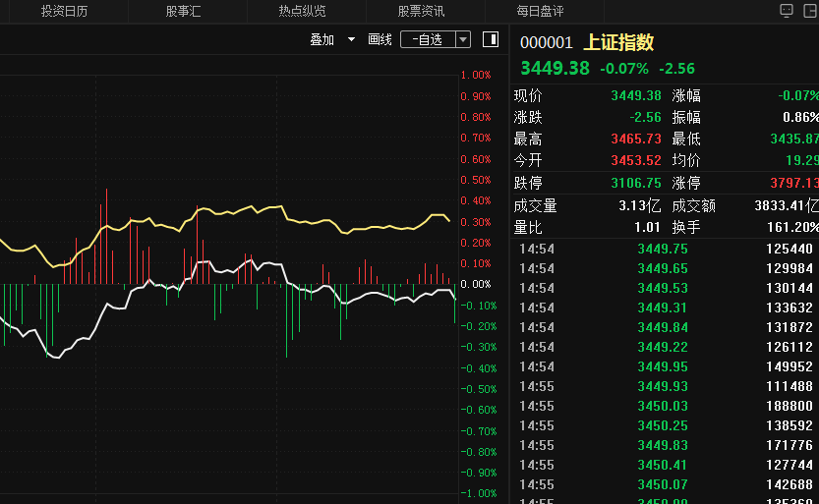
Task: Click the window layout icon beside the monitor icon
Action: (810, 11)
